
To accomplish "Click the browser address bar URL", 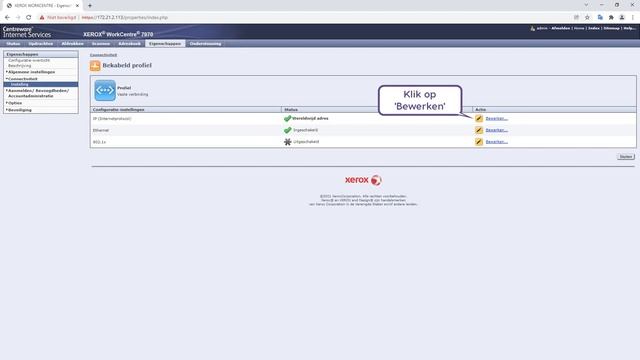I will (124, 18).
